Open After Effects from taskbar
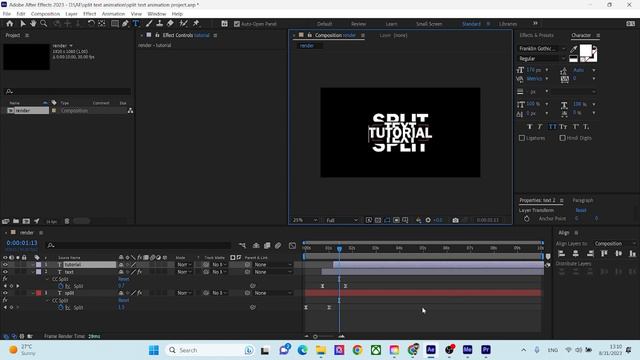The width and height of the screenshot is (640, 360). [431, 350]
